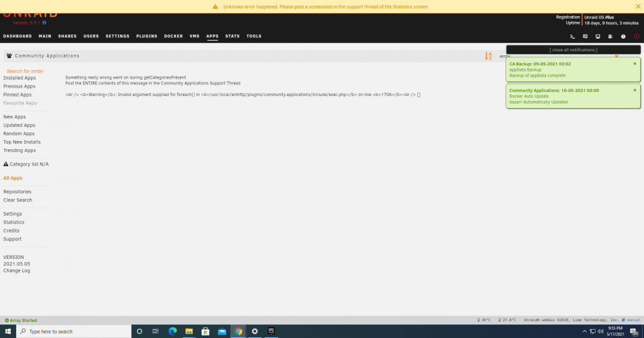The image size is (644, 338).
Task: Click the apps search field containing emby
Action: [556, 56]
